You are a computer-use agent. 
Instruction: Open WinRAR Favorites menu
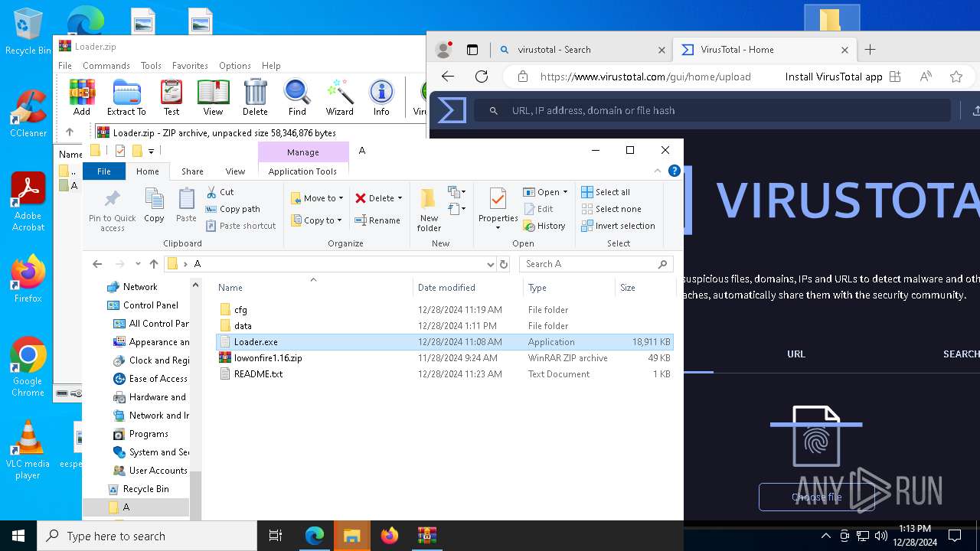tap(190, 66)
